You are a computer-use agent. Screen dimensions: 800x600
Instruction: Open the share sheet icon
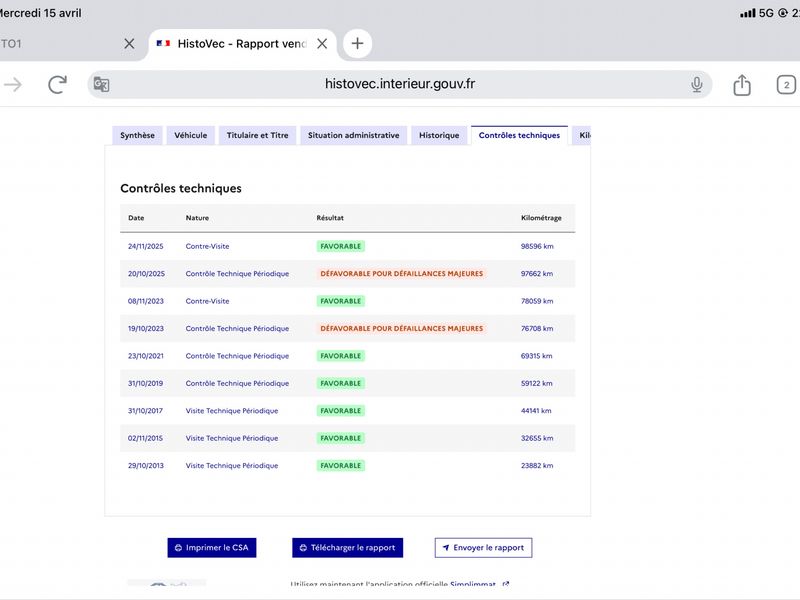pos(742,85)
